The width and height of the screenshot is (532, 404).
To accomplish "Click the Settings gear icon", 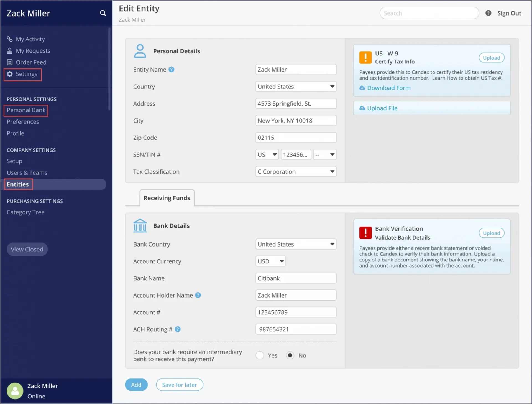I will (x=10, y=74).
